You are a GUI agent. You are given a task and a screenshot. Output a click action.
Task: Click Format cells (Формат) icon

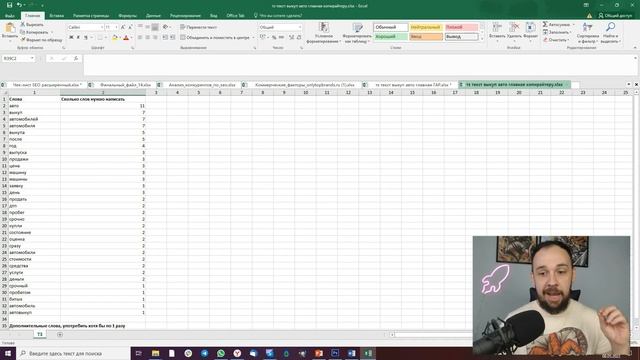point(530,31)
